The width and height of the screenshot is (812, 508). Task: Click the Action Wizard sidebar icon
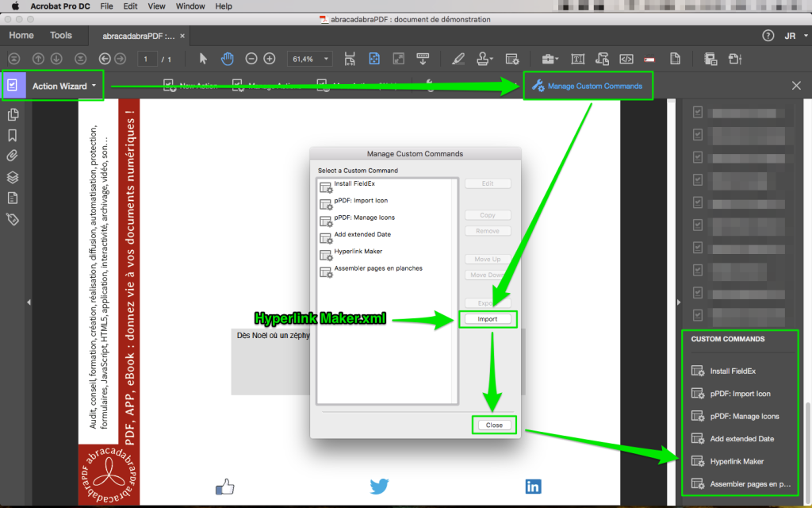11,85
